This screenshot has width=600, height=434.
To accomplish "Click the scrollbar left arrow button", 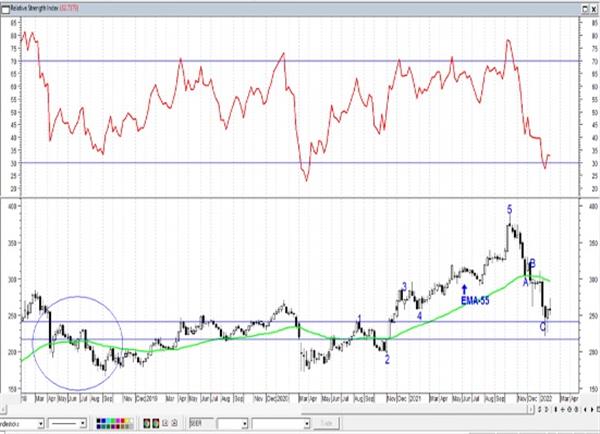I will tap(4, 410).
